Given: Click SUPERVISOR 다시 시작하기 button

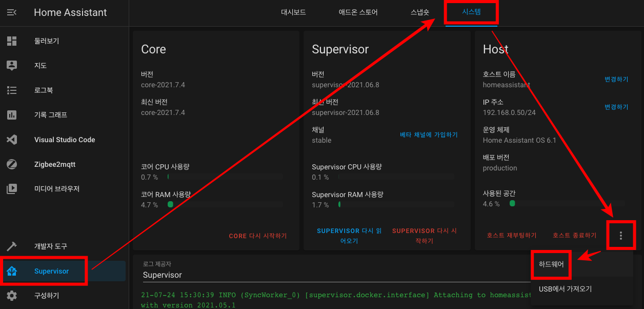Looking at the screenshot, I should (424, 236).
